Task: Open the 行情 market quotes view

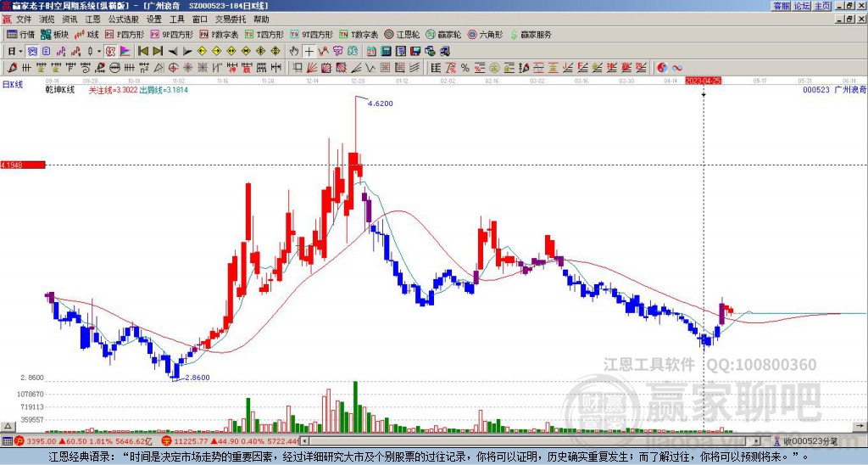Action: pyautogui.click(x=21, y=34)
